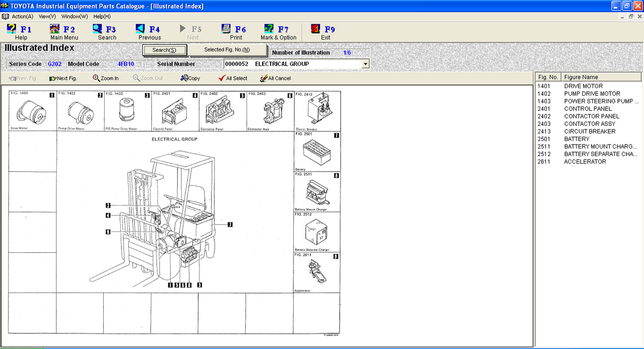Screen dimensions: 644x349
Task: Click All Select checkmark
Action: pos(232,79)
